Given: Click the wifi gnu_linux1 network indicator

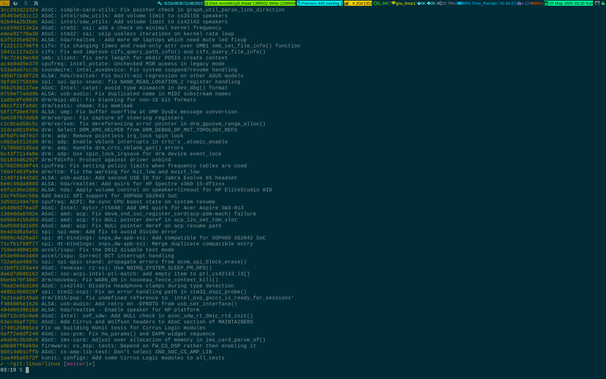Looking at the screenshot, I should tap(403, 3).
